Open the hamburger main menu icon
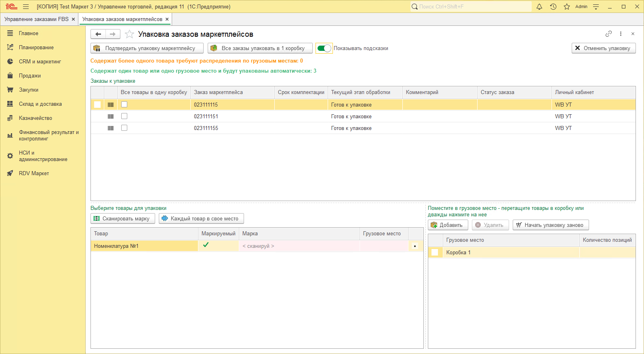This screenshot has width=644, height=354. tap(26, 6)
